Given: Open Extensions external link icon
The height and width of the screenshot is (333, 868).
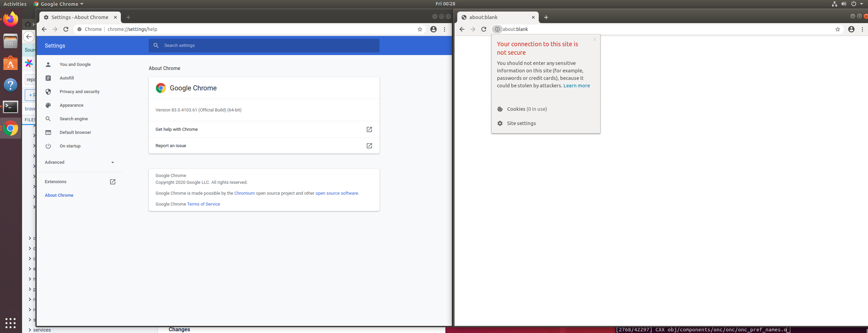Looking at the screenshot, I should coord(113,182).
